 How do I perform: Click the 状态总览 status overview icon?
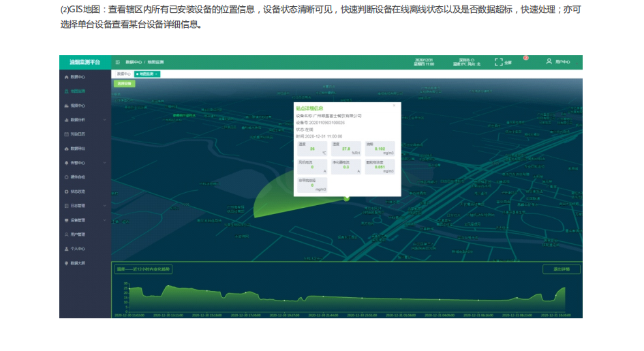tap(67, 192)
